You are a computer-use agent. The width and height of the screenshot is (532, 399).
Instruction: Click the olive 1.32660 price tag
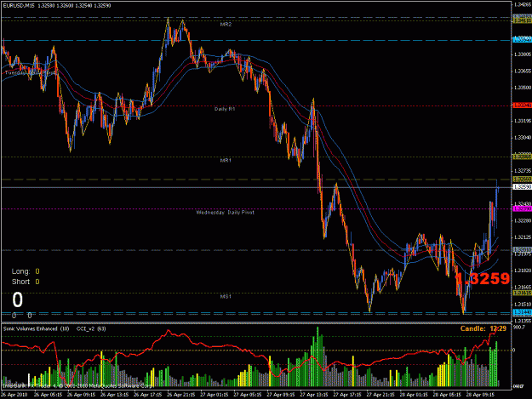[x=522, y=179]
